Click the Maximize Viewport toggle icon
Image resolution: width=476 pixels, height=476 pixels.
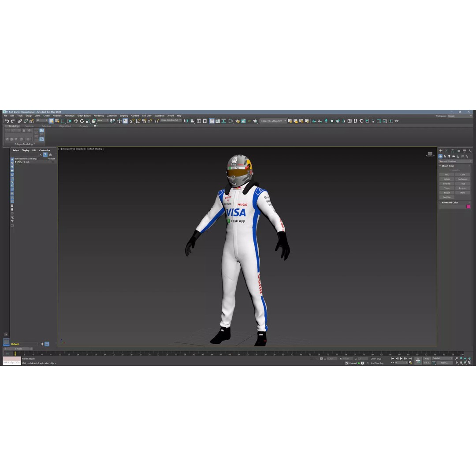pos(469,362)
